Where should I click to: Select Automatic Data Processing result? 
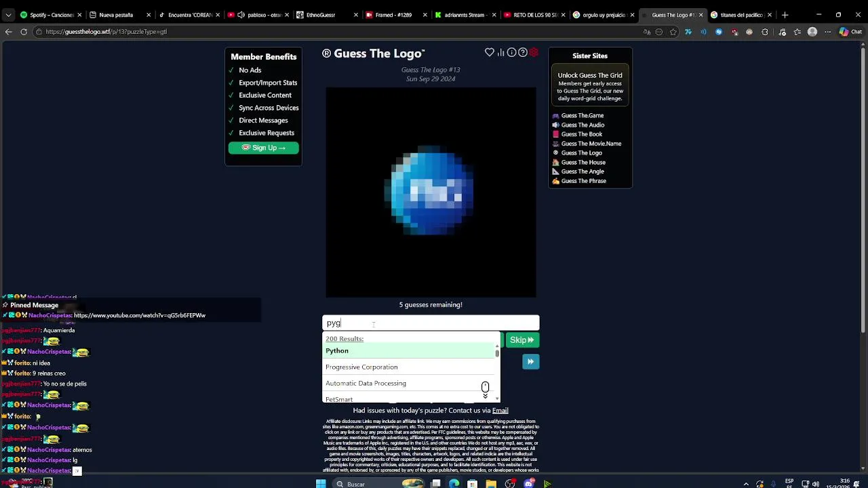[409, 384]
